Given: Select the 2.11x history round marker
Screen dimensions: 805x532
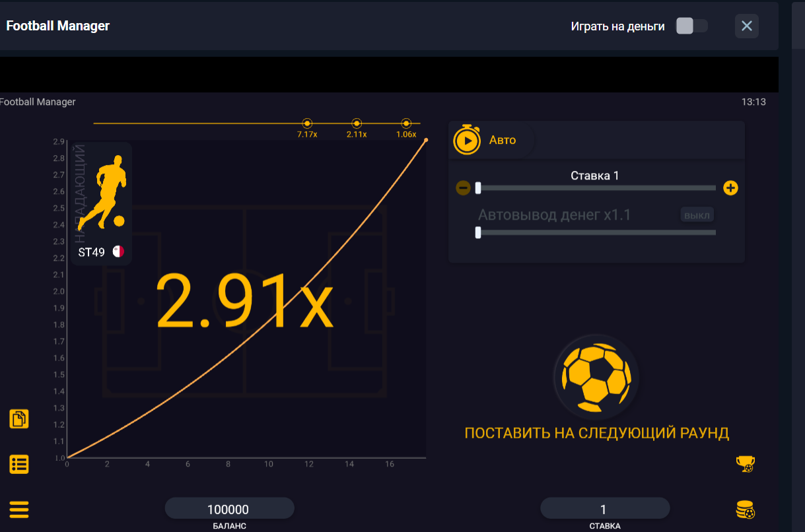Looking at the screenshot, I should (x=357, y=123).
